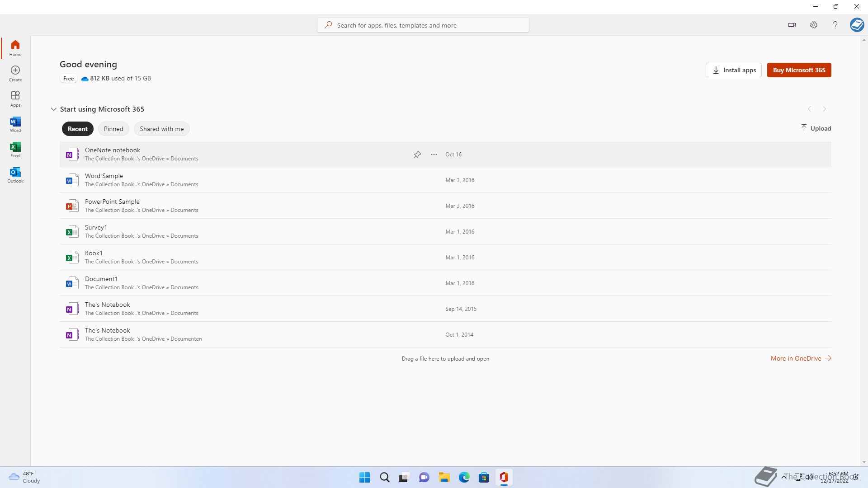
Task: Click icon of The's Notebook from Sep 14, 2015
Action: click(72, 309)
